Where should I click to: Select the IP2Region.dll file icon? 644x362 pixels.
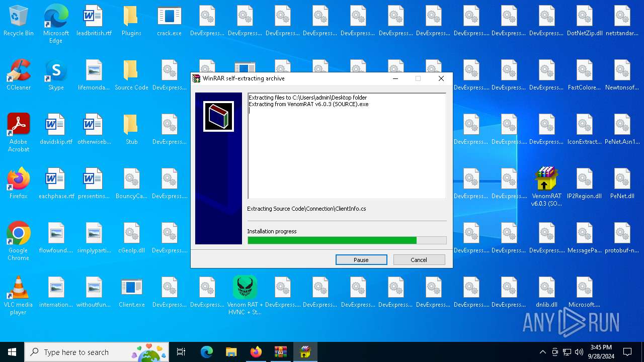coord(584,184)
